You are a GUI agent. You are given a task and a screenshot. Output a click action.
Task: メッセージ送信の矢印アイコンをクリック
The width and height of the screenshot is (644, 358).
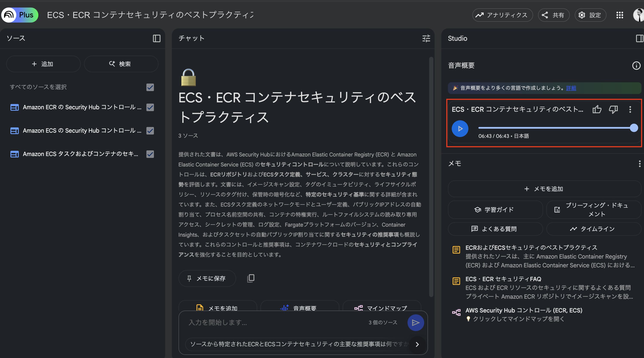click(x=416, y=323)
